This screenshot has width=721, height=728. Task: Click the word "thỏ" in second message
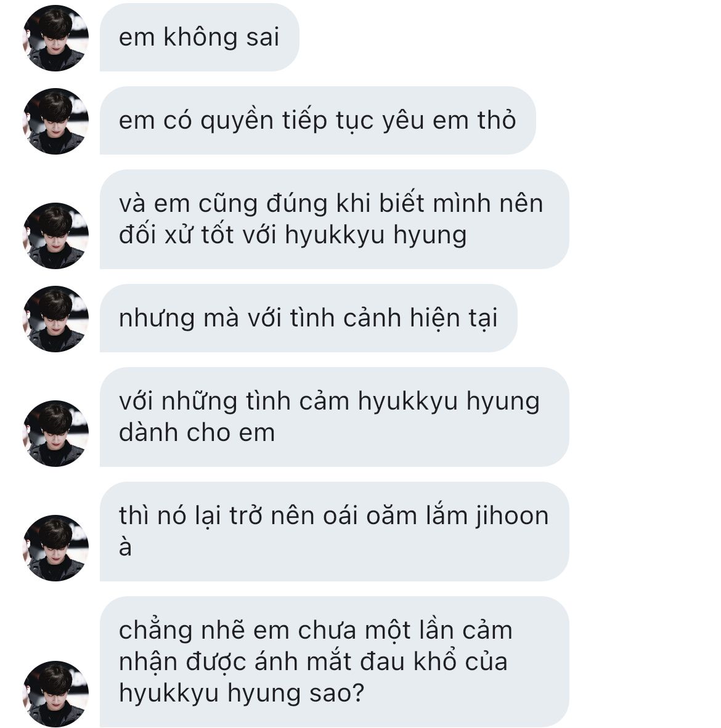click(497, 119)
